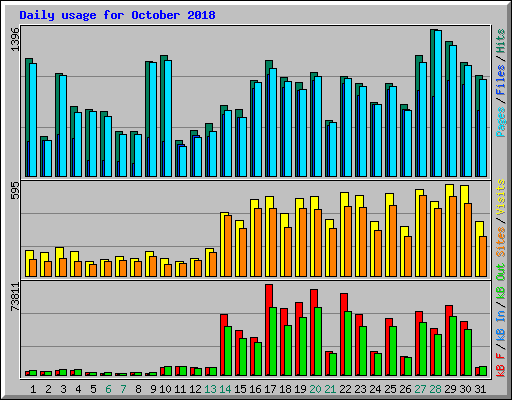
Task: Select green weekend day 14 label
Action: click(x=225, y=389)
